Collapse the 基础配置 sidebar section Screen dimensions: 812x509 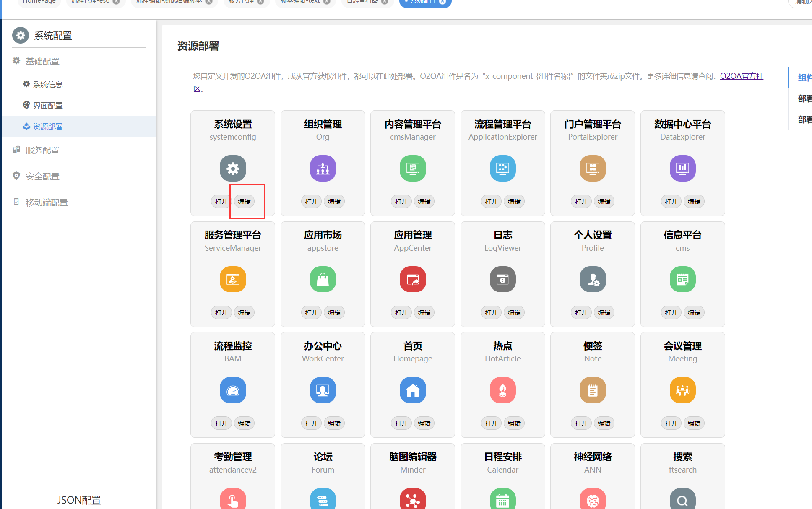point(42,61)
